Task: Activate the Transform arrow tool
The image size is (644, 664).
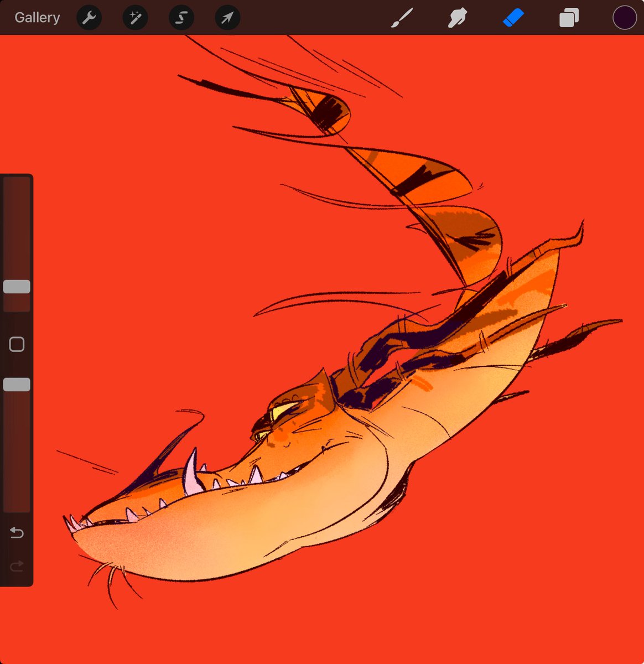Action: [227, 18]
